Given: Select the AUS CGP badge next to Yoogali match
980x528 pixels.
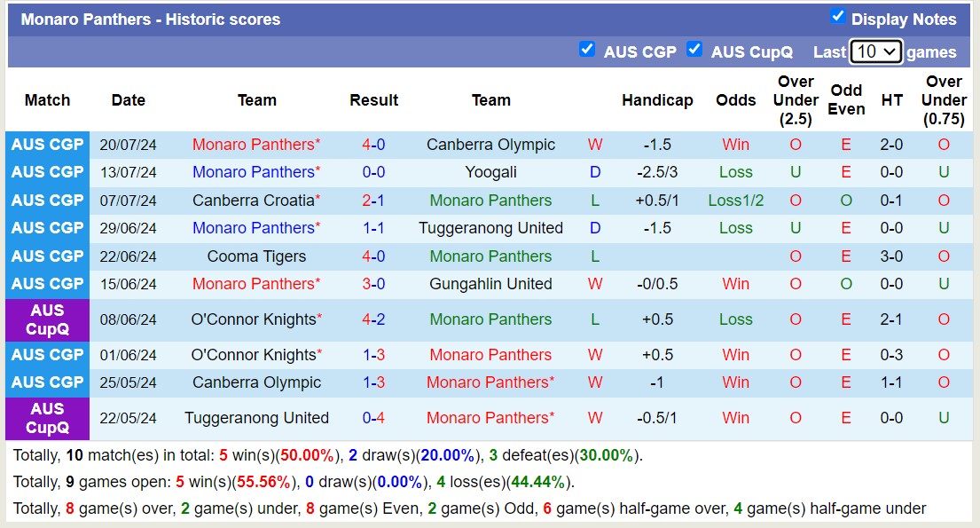Looking at the screenshot, I should [47, 172].
